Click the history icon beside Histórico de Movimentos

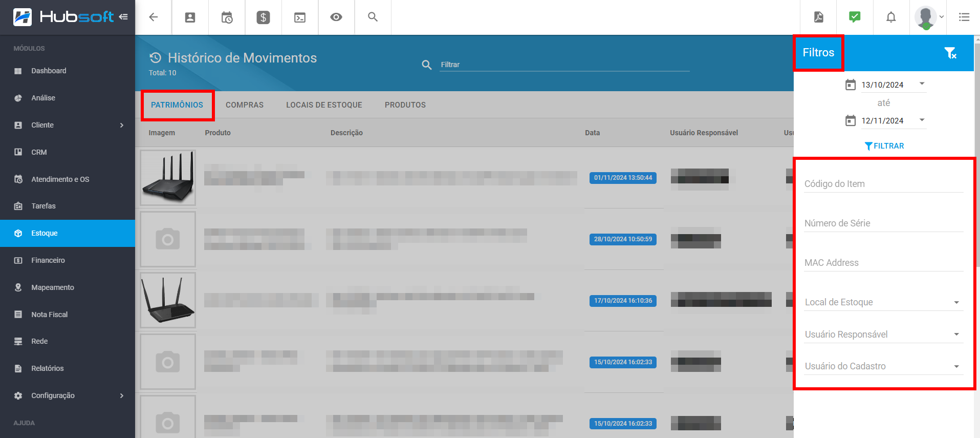tap(156, 57)
